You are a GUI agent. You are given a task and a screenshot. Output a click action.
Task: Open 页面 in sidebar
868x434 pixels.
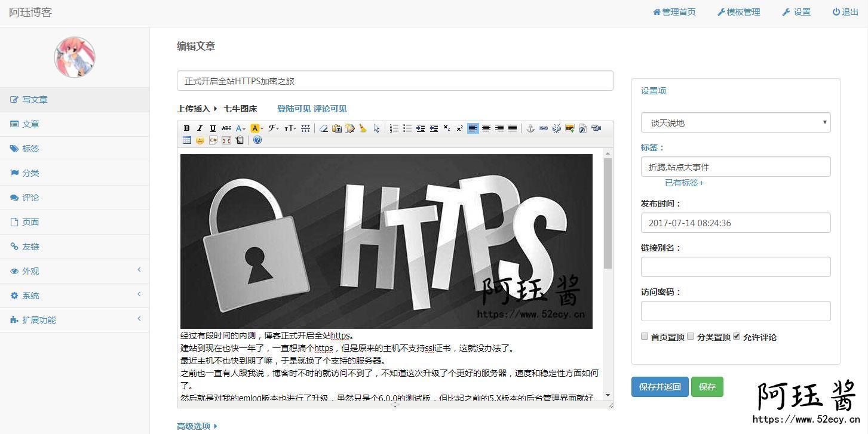pos(75,222)
